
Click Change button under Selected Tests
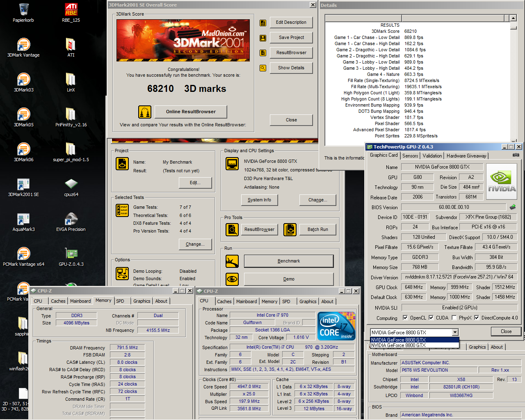tap(195, 244)
